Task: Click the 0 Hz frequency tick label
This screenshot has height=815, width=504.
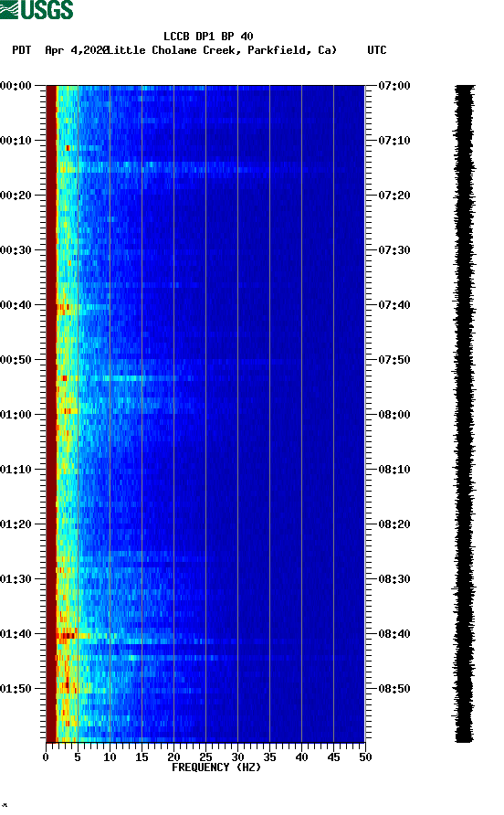Action: pyautogui.click(x=46, y=757)
